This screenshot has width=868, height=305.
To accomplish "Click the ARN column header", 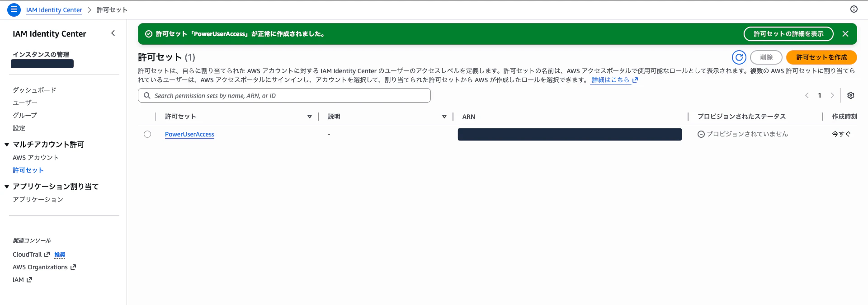I will coord(469,117).
